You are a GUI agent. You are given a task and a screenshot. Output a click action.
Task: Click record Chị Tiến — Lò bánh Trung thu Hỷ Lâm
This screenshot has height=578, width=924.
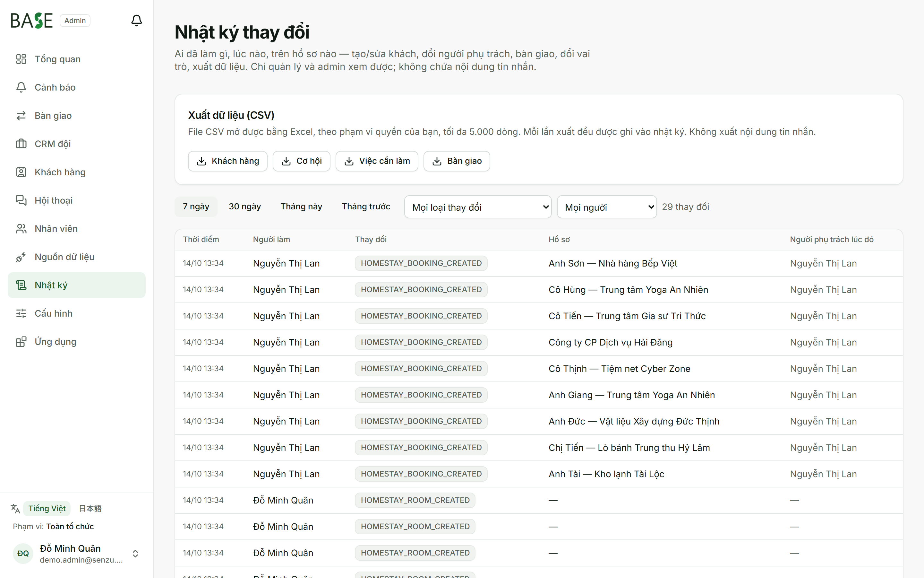coord(629,448)
